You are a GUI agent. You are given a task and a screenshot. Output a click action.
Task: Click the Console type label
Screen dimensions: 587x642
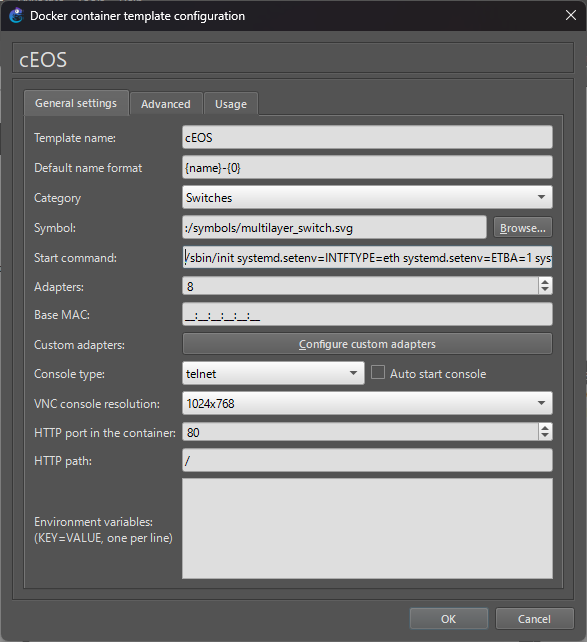pos(69,374)
